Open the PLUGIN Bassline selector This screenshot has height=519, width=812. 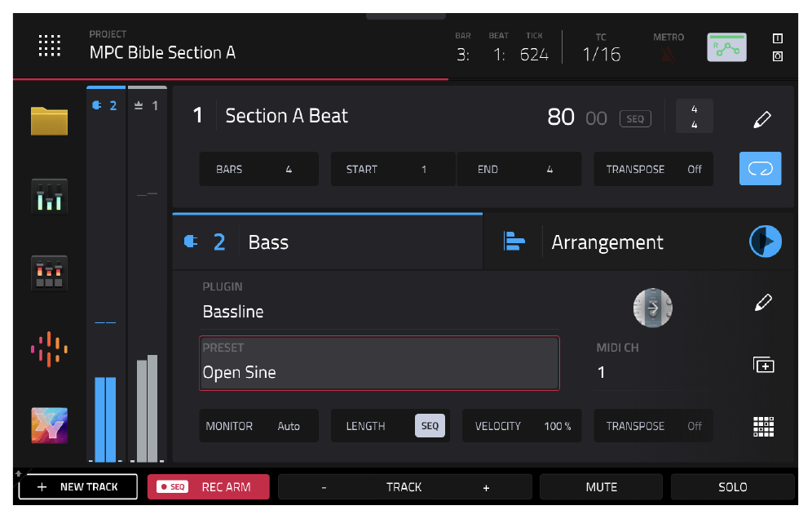click(379, 304)
